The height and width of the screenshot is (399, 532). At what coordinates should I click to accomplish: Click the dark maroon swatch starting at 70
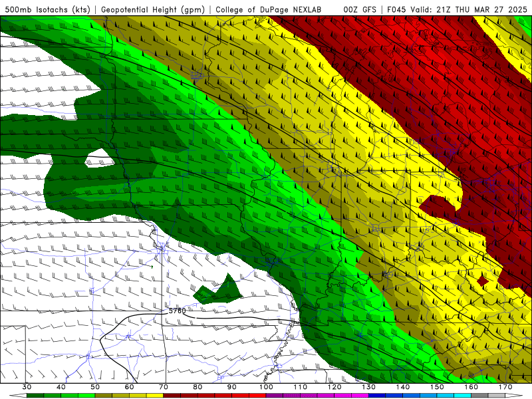tap(172, 396)
